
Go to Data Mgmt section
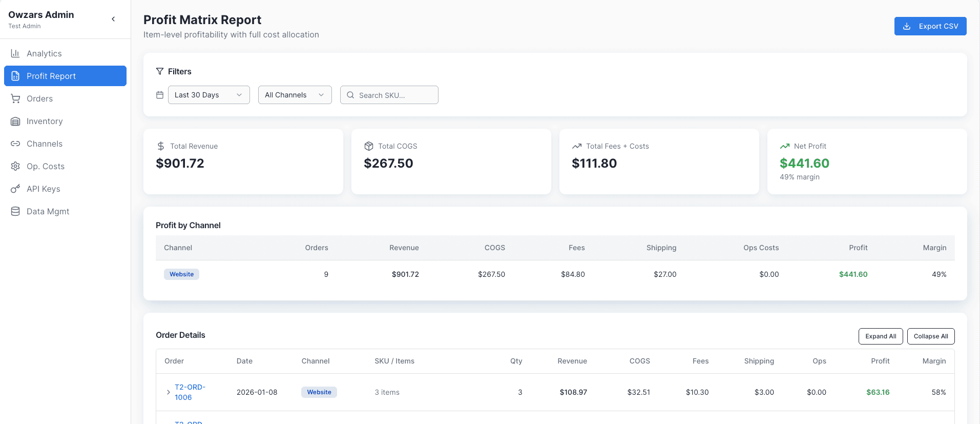click(x=65, y=211)
